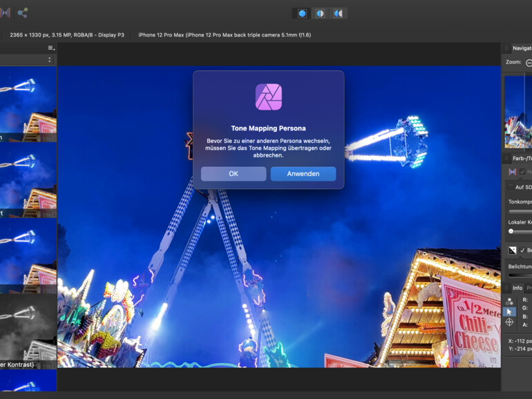The height and width of the screenshot is (399, 532).
Task: Click the Affinity Photo logo in dialog
Action: [x=269, y=97]
